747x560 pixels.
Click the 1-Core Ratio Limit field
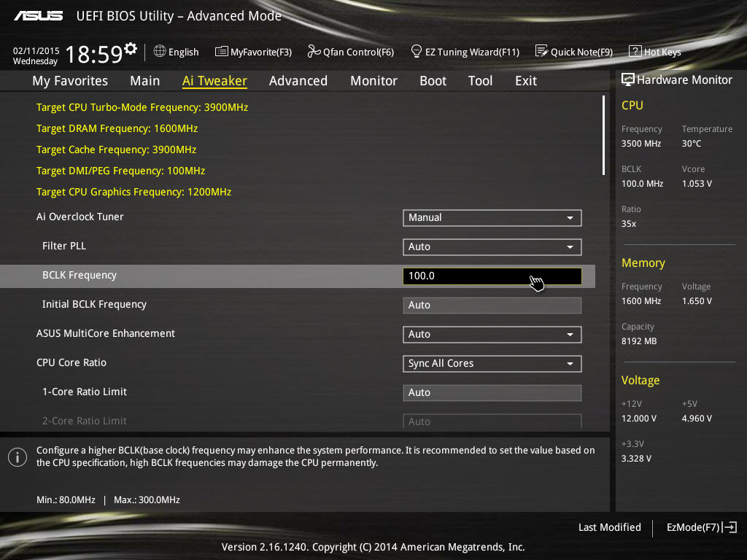[492, 393]
